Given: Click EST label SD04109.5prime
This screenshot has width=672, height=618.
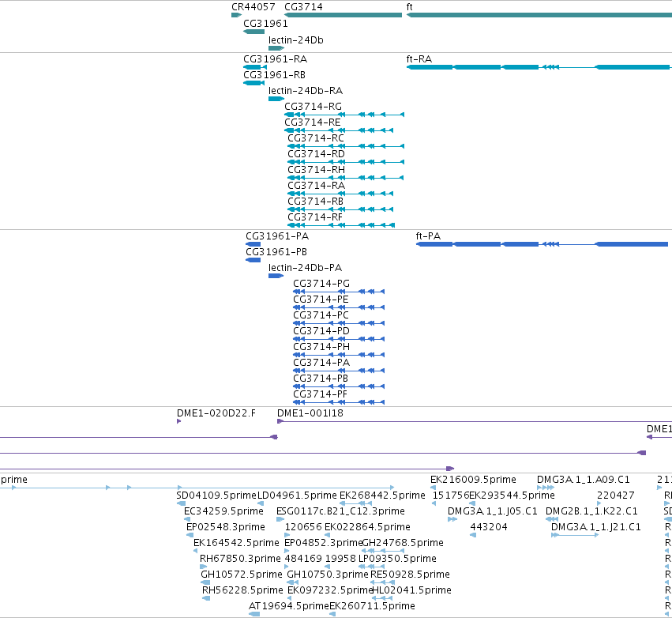Looking at the screenshot, I should pyautogui.click(x=216, y=496).
